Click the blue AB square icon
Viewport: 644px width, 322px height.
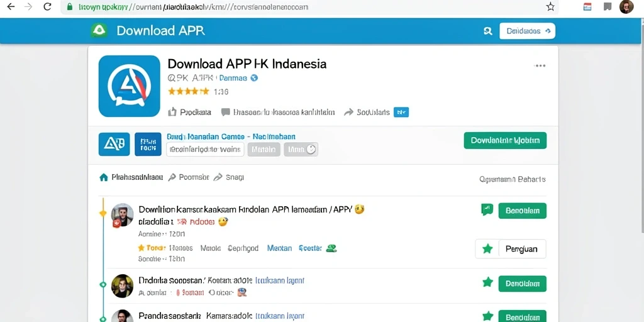114,144
